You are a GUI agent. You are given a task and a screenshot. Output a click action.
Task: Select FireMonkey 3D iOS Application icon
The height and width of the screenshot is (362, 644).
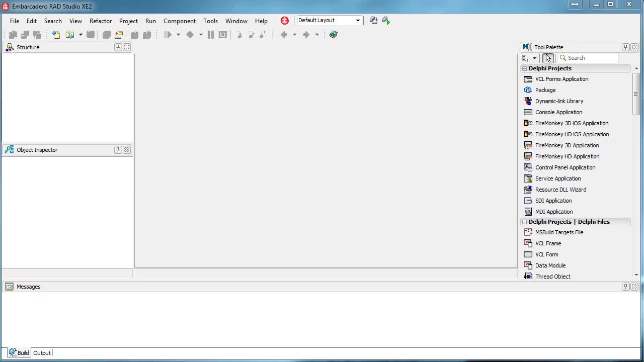(x=528, y=123)
